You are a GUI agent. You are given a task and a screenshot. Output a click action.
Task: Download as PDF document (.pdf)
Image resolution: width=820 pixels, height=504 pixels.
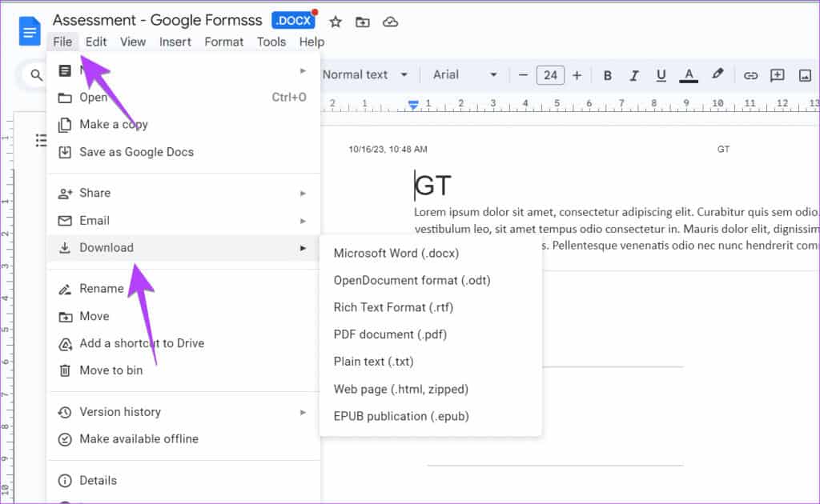[430, 334]
